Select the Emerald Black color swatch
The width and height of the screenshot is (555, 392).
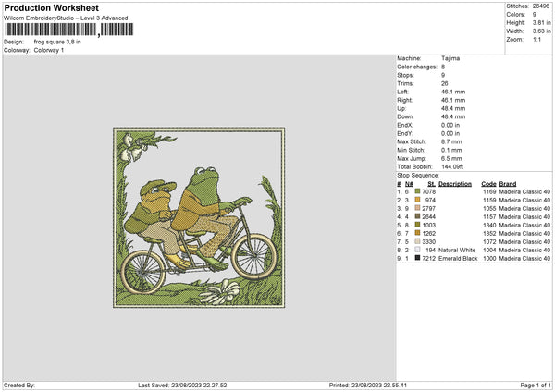(x=418, y=258)
